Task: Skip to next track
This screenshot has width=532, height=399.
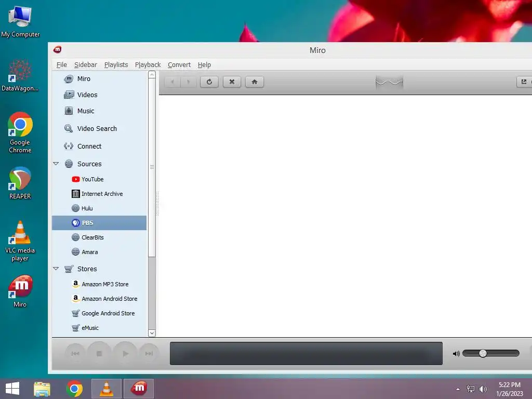Action: tap(149, 353)
